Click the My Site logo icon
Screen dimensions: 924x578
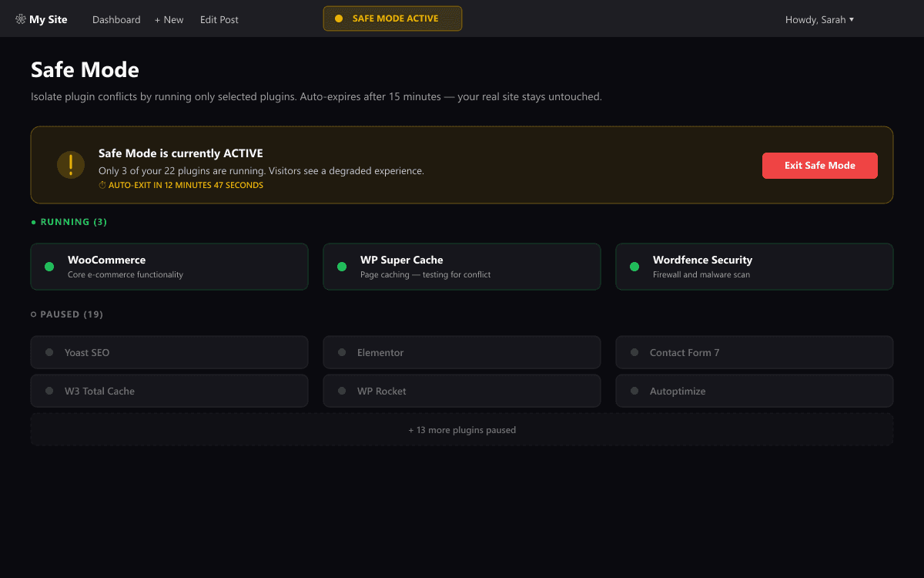click(21, 19)
